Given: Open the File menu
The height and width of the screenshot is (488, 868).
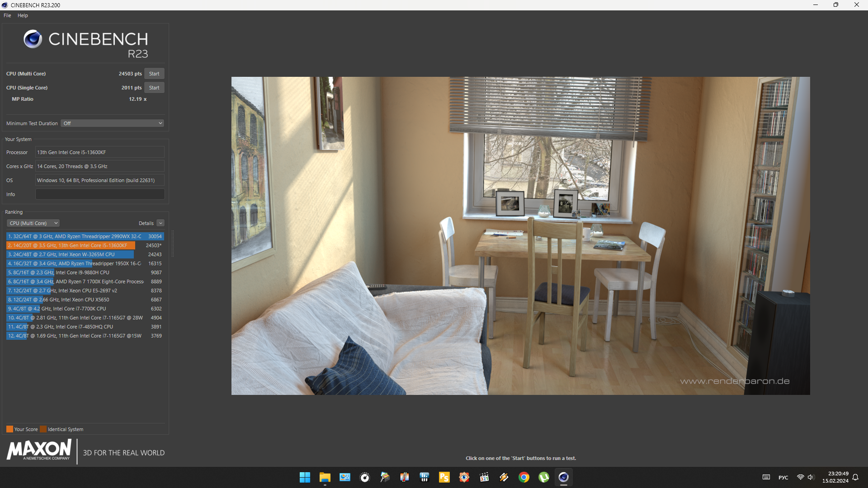Looking at the screenshot, I should [x=7, y=15].
